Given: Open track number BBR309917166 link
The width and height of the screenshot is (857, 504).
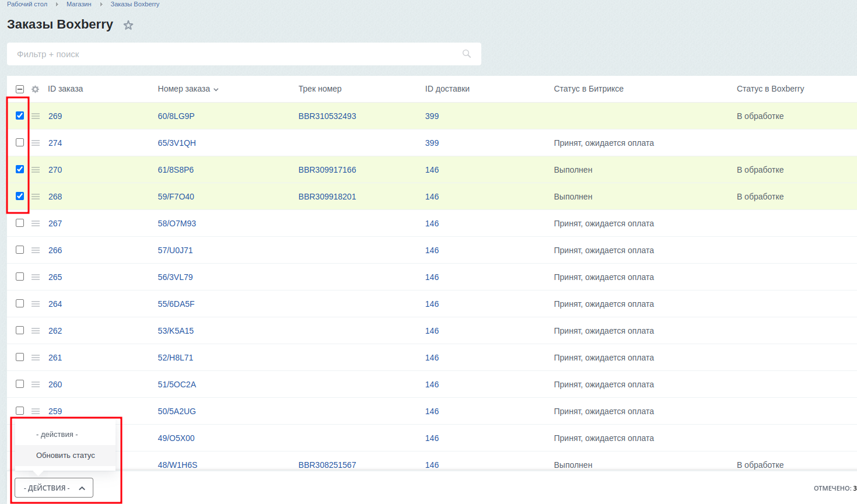Looking at the screenshot, I should [x=327, y=170].
